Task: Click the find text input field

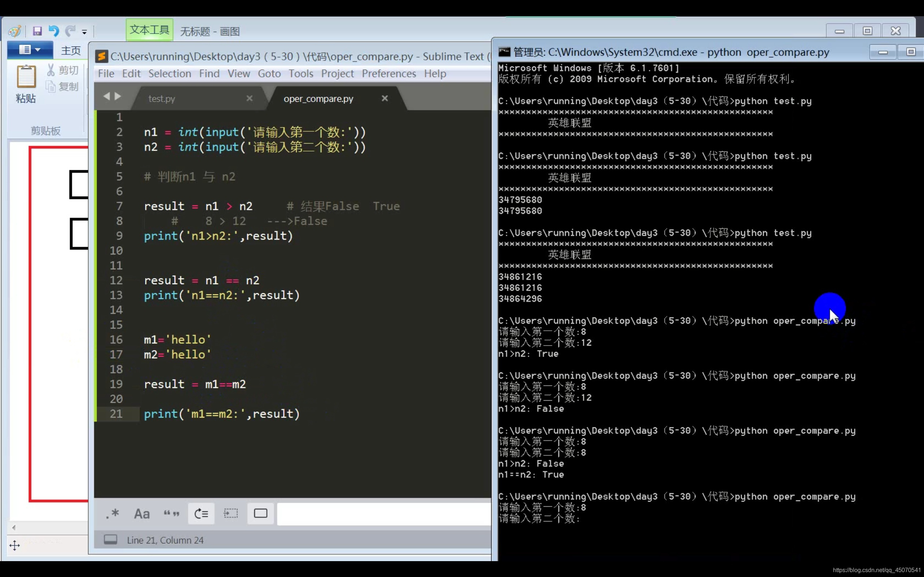Action: point(383,514)
